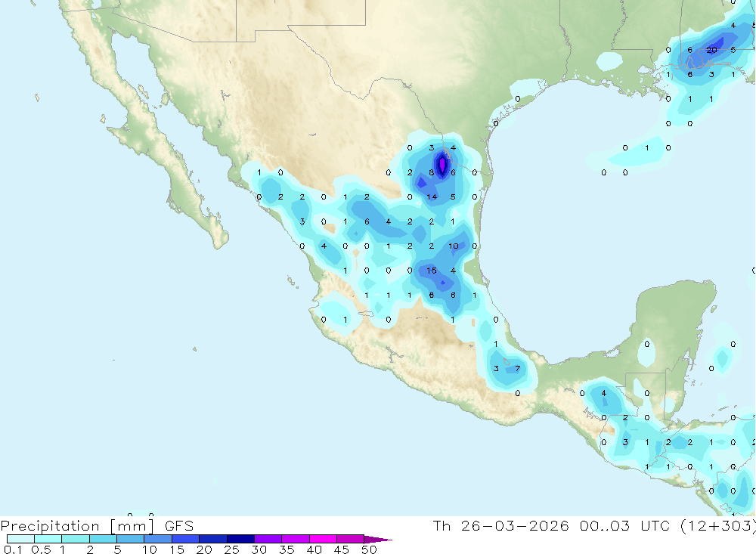Select legend swatch between 30 and 35
The width and height of the screenshot is (756, 554).
pyautogui.click(x=268, y=539)
